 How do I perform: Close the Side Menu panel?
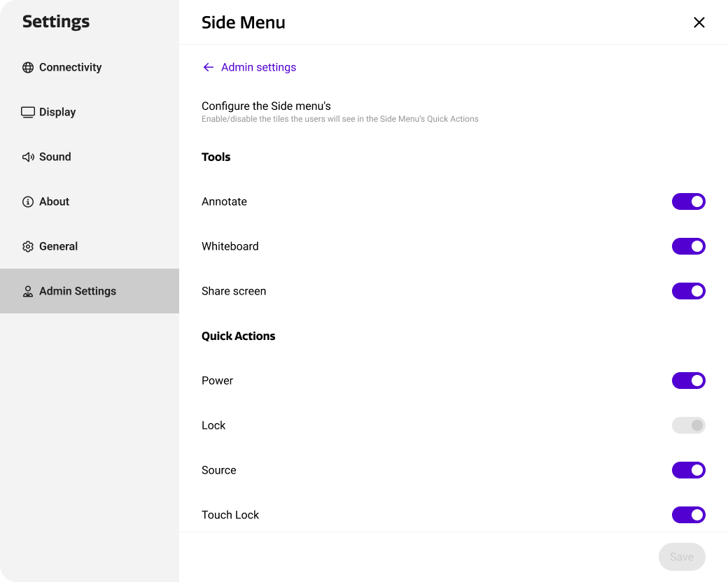click(699, 22)
